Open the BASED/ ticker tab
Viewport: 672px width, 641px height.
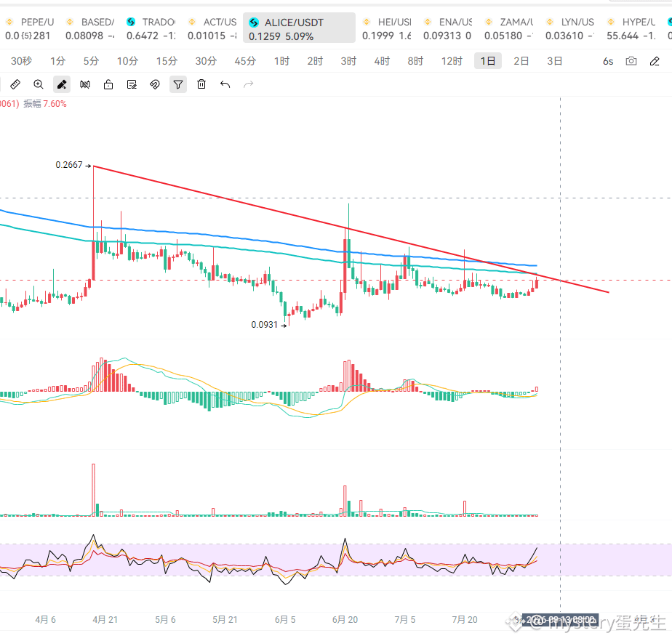[90, 28]
